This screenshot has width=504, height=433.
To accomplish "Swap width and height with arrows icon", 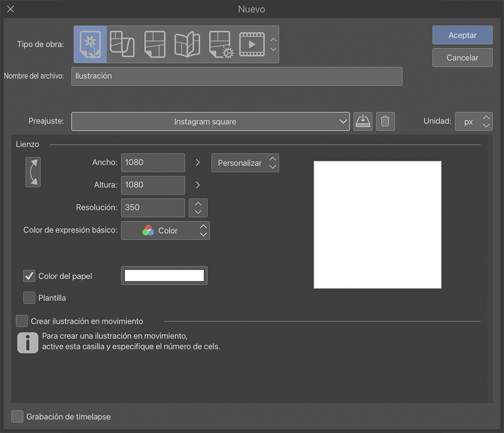I will point(33,172).
